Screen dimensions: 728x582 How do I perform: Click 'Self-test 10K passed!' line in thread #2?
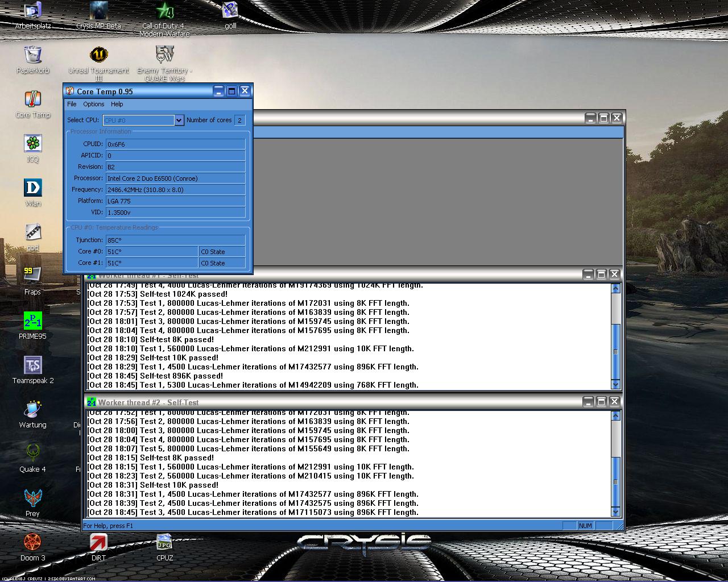pos(153,485)
